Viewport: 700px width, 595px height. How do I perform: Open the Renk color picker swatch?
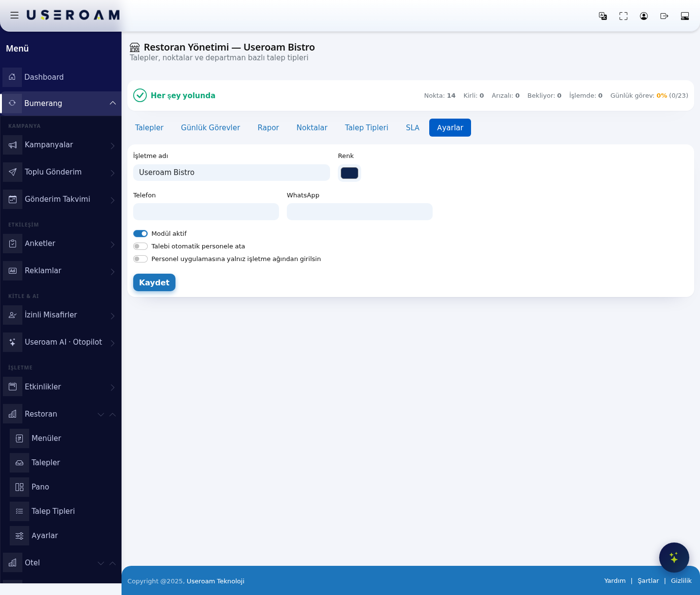click(x=350, y=173)
